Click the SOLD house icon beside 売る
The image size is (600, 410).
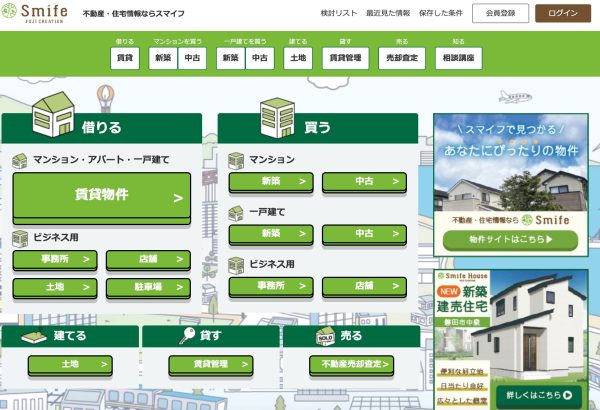(325, 336)
